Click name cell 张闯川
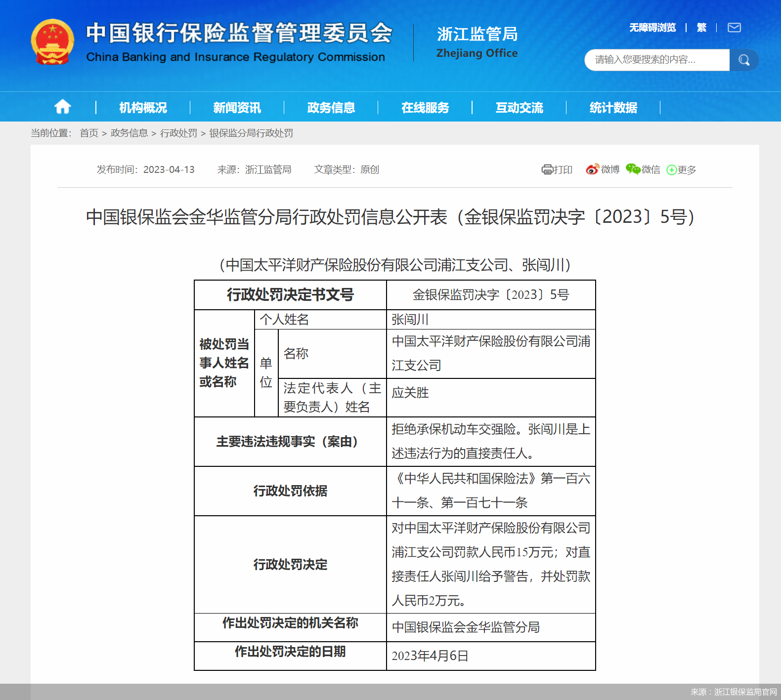Screen dimensions: 781x700 pos(491,320)
